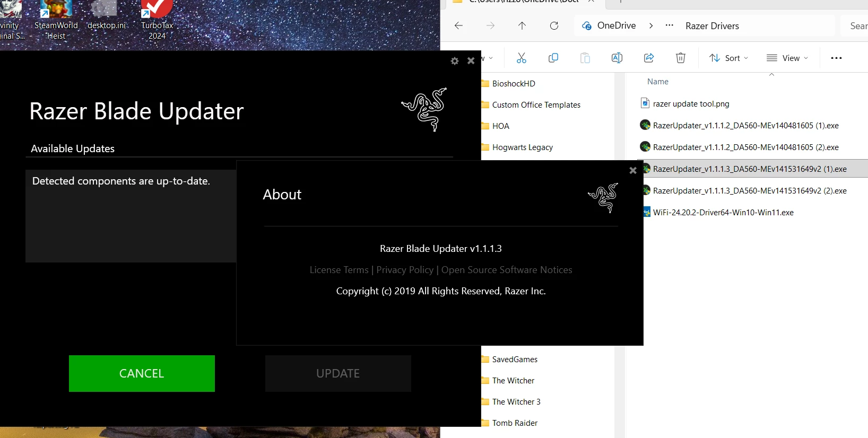Click the Razer logo in the About dialog
The width and height of the screenshot is (868, 438).
(x=603, y=198)
